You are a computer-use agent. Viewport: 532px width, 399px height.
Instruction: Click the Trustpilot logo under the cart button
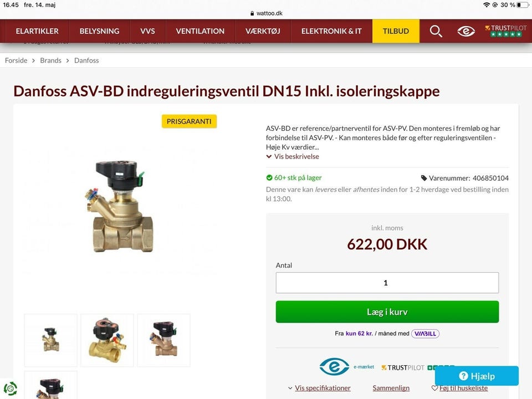(x=403, y=367)
